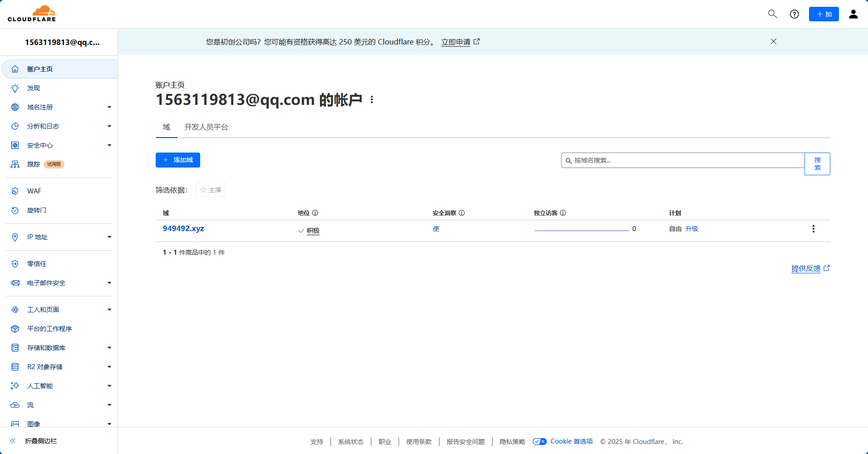Click the 使 security insights link
Image resolution: width=868 pixels, height=454 pixels.
pyautogui.click(x=436, y=229)
